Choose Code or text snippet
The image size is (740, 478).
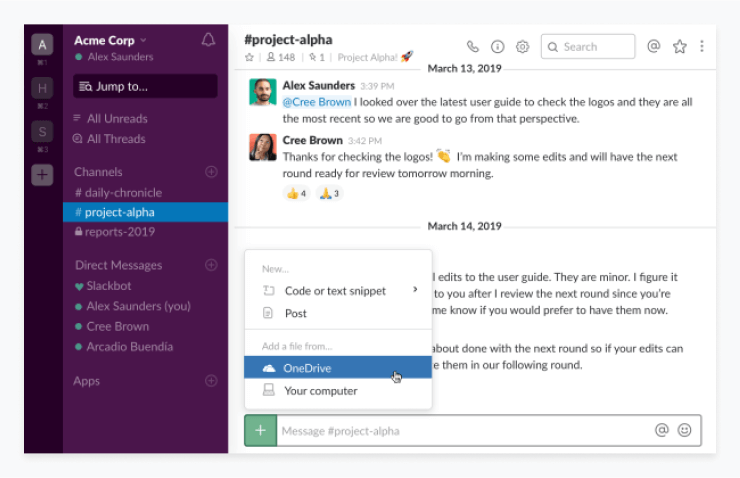coord(338,291)
